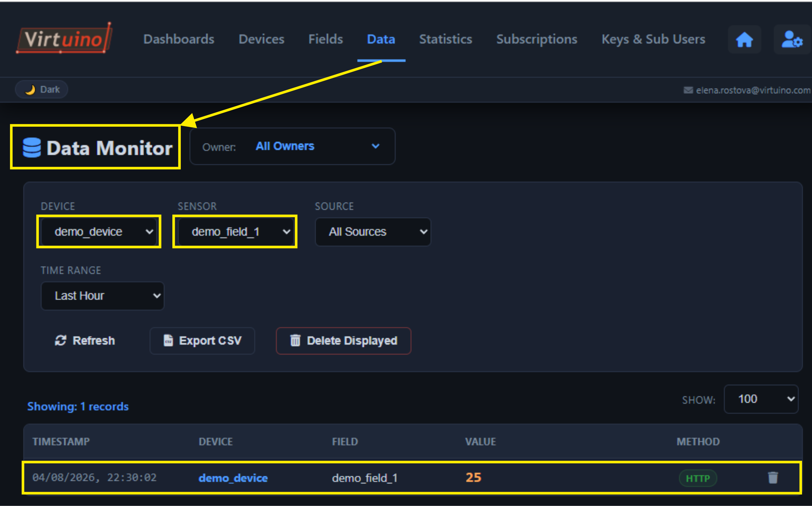Open the Time Range Last Hour dropdown
The image size is (812, 506).
(x=102, y=296)
